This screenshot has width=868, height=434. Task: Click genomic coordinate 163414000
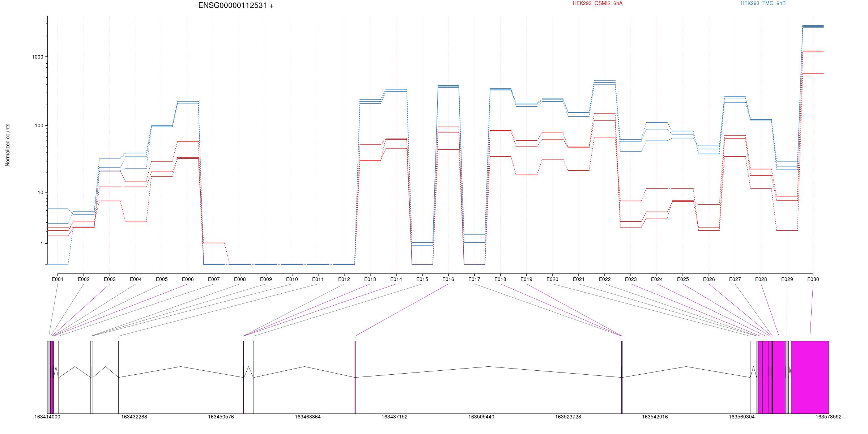pyautogui.click(x=47, y=417)
